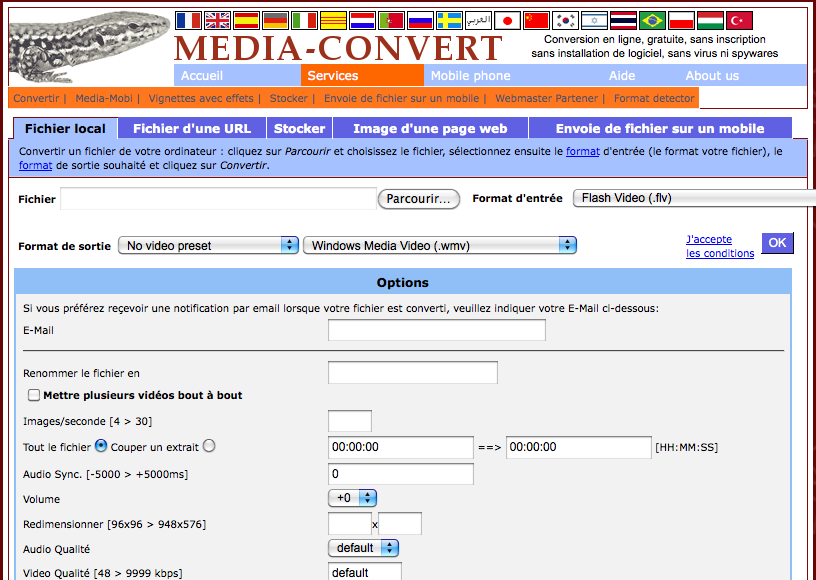Select the Japanese flag
The image size is (816, 580).
pyautogui.click(x=507, y=20)
